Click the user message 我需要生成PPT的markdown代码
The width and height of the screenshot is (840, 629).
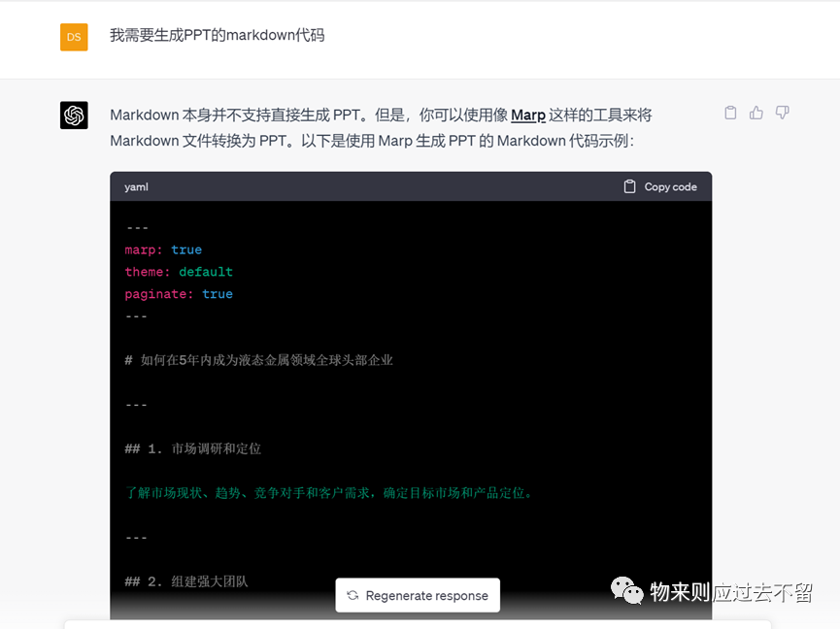point(217,35)
